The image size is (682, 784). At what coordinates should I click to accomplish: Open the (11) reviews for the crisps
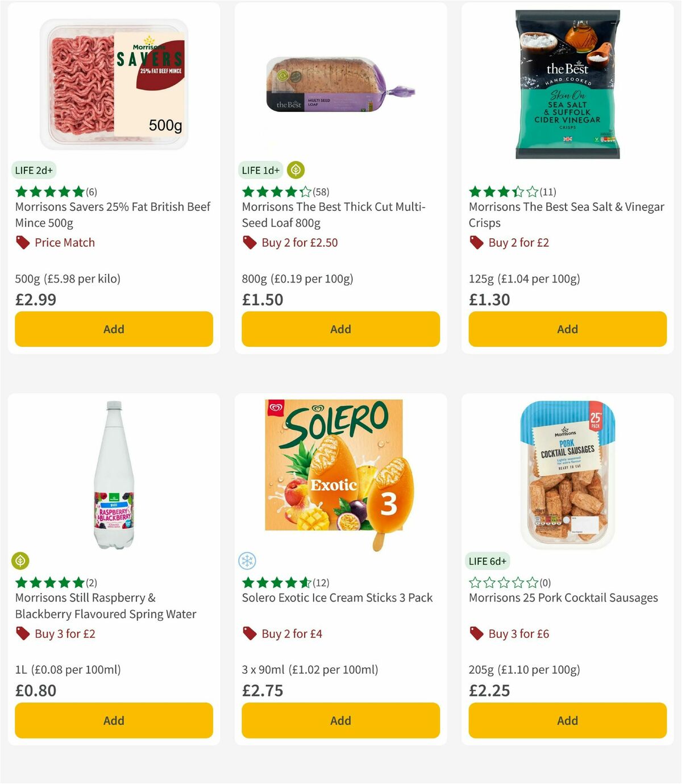pyautogui.click(x=547, y=192)
